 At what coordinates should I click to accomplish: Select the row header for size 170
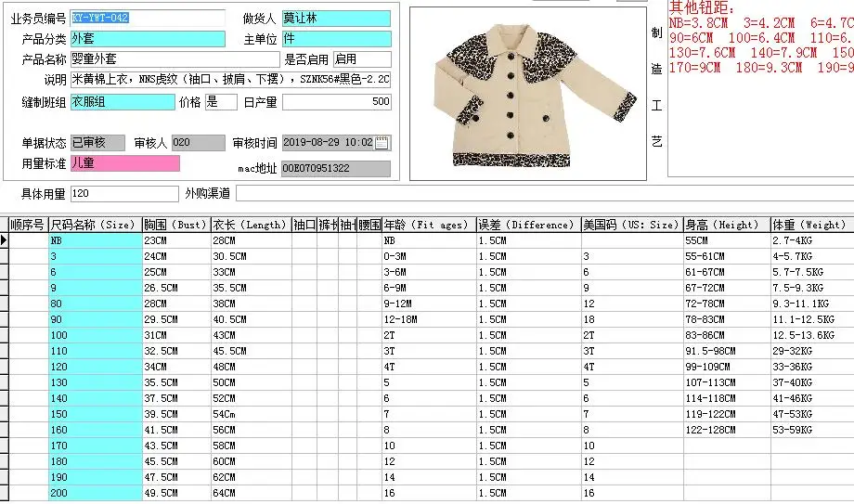[x=4, y=446]
